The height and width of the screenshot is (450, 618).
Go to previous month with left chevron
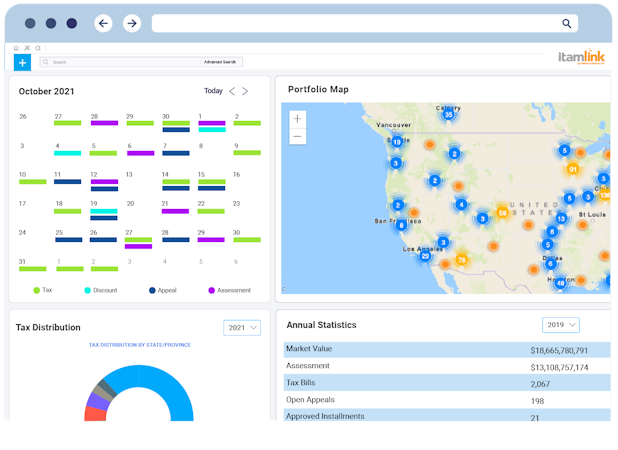click(x=232, y=91)
